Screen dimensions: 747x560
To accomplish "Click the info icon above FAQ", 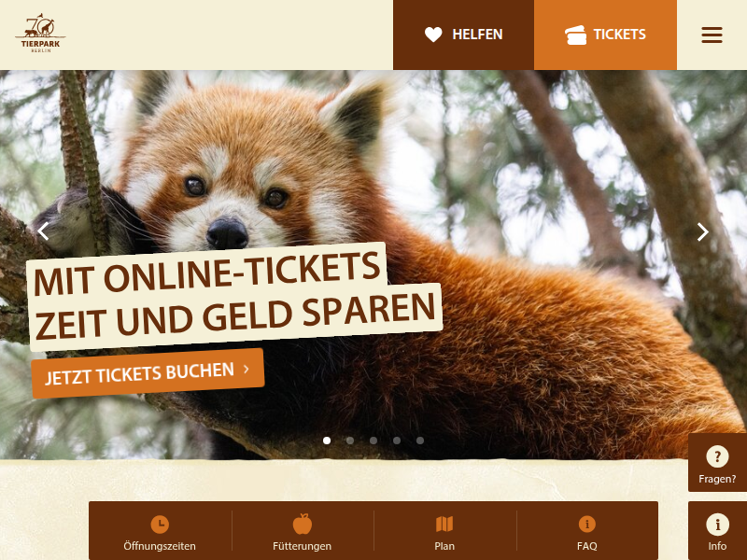I will (x=587, y=525).
